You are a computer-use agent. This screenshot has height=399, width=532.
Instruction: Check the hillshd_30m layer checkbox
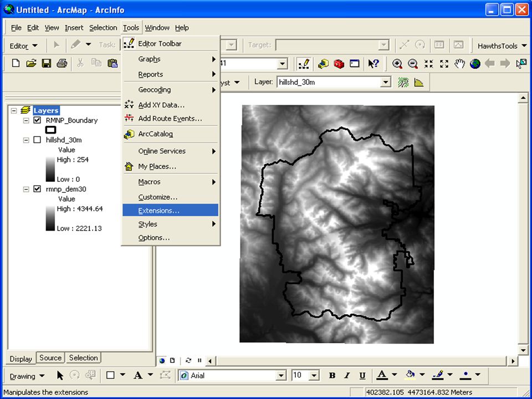[37, 140]
